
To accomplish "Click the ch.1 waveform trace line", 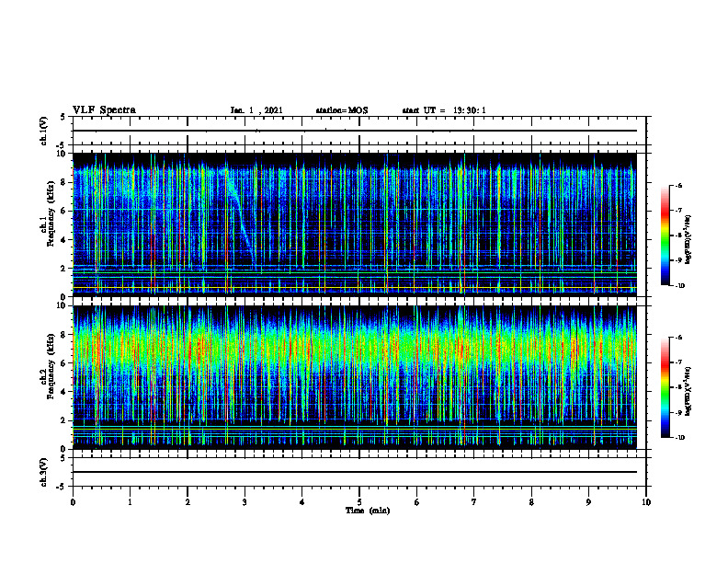I will (x=355, y=131).
